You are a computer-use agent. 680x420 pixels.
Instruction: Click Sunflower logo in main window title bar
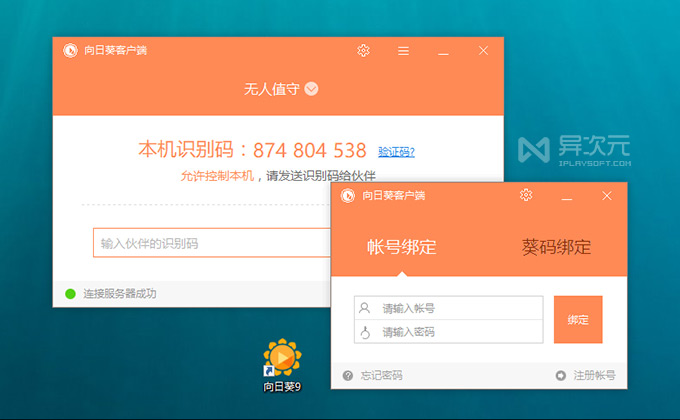pos(70,50)
